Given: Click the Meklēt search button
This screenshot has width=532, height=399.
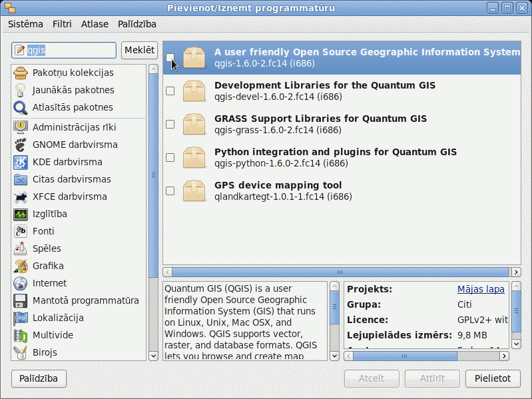Looking at the screenshot, I should [139, 50].
